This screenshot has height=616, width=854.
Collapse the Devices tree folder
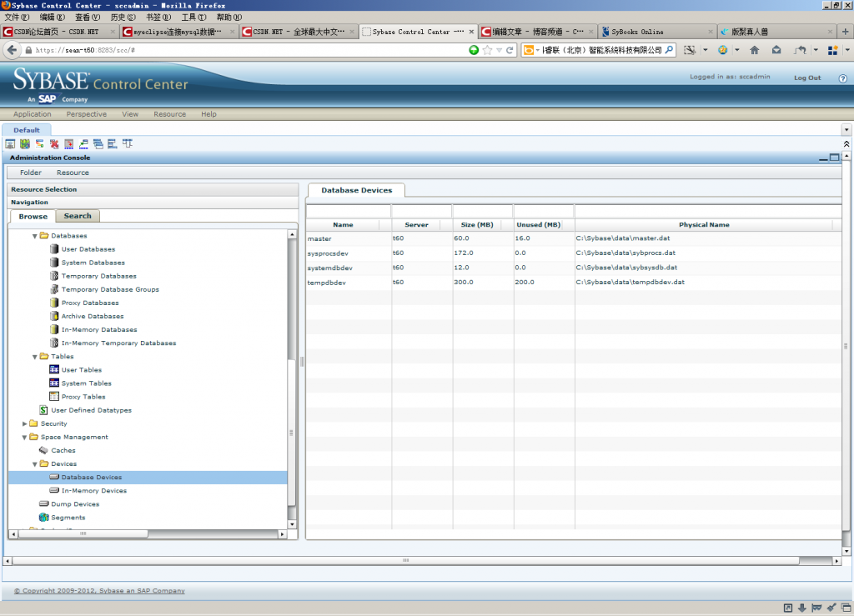(x=34, y=464)
